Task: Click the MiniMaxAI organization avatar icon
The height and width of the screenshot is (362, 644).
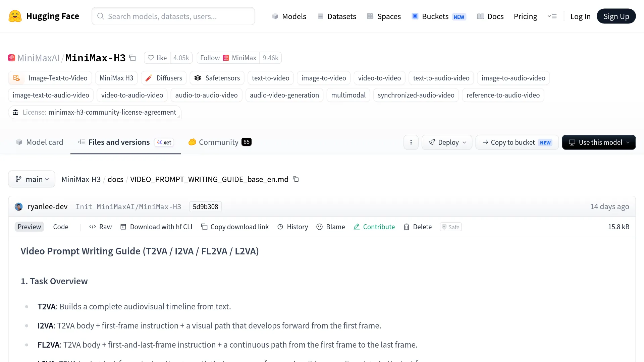Action: click(x=12, y=58)
